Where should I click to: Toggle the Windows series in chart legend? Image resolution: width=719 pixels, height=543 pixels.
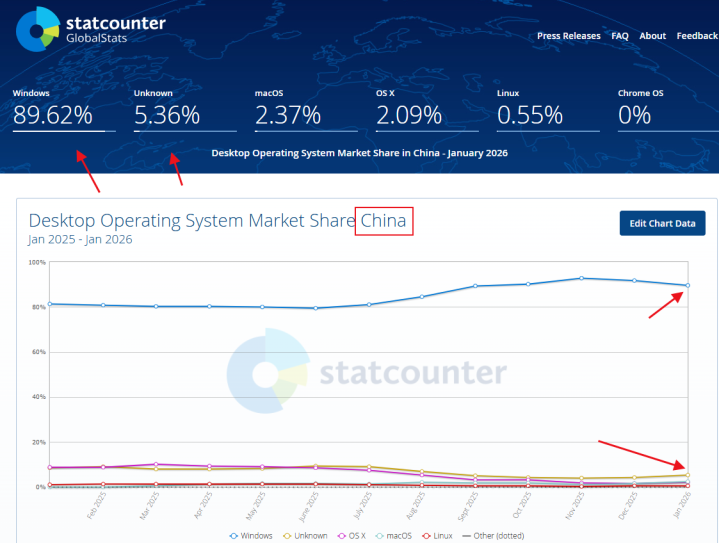(x=251, y=536)
